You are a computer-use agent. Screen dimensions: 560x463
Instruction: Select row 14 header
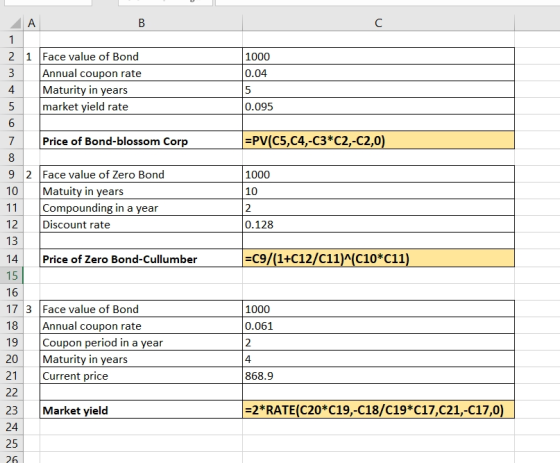coord(11,258)
